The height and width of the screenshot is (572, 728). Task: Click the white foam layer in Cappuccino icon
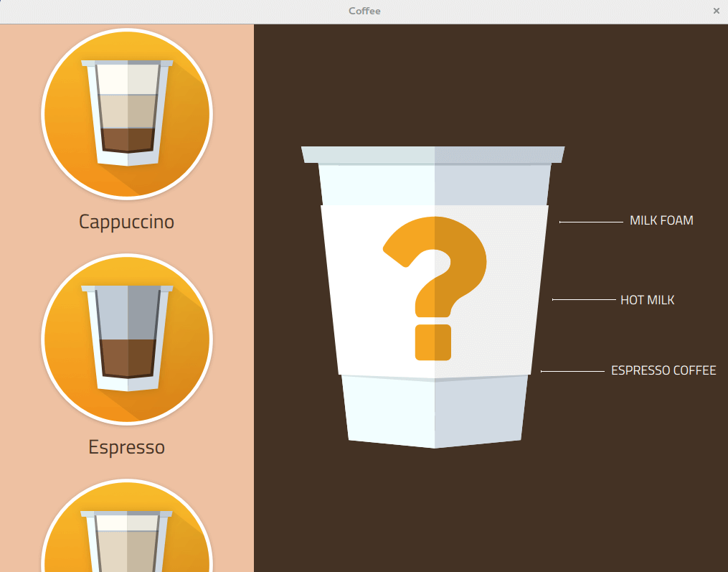128,79
